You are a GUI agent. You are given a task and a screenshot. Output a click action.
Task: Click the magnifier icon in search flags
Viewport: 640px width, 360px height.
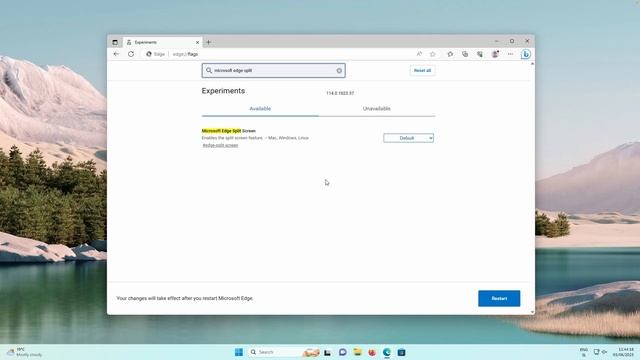click(209, 71)
